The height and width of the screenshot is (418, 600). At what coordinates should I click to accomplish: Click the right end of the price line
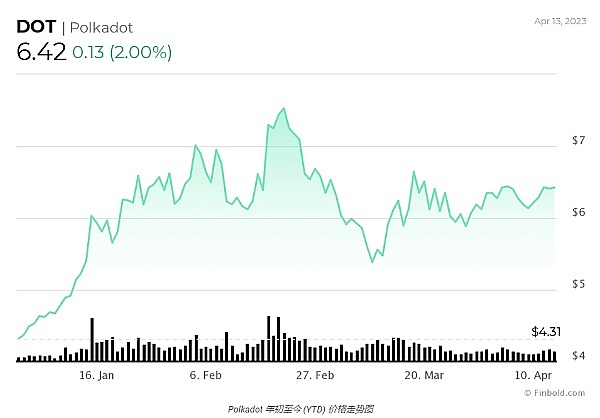pos(553,187)
